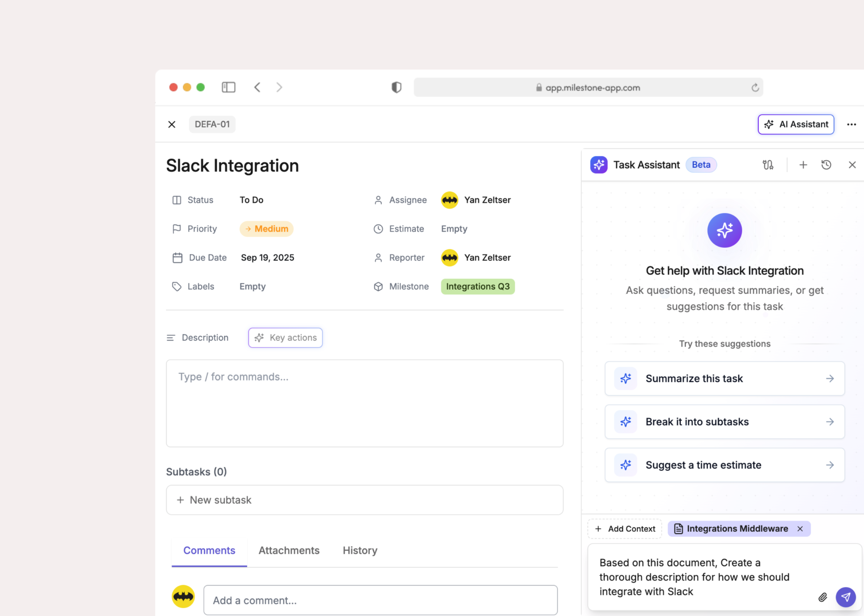Focus the Add a comment field
The width and height of the screenshot is (864, 616).
click(381, 600)
